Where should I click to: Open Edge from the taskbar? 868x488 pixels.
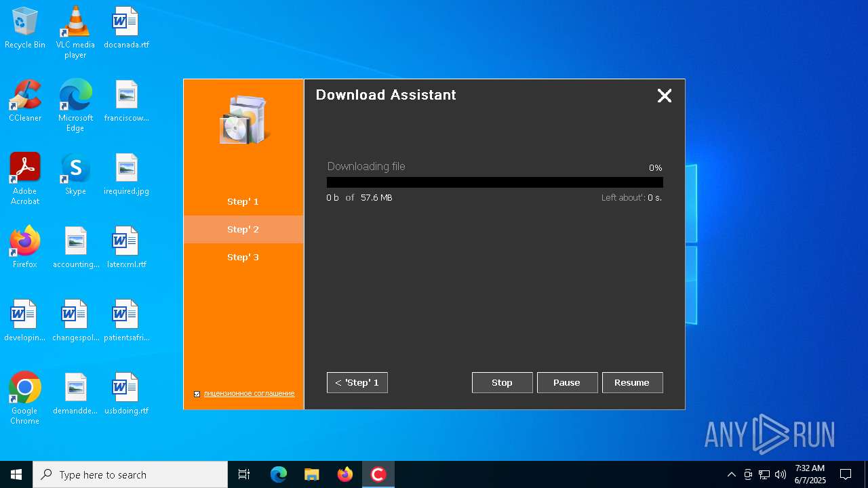click(x=279, y=474)
